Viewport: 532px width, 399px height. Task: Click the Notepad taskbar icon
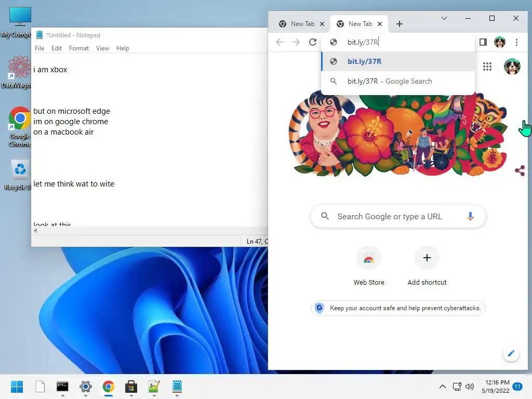click(x=177, y=387)
